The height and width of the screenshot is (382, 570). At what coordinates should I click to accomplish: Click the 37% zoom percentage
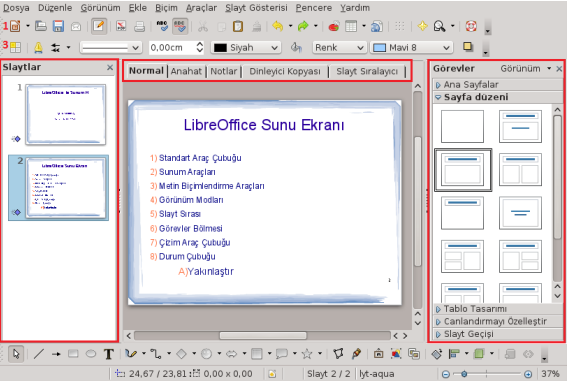click(x=550, y=374)
